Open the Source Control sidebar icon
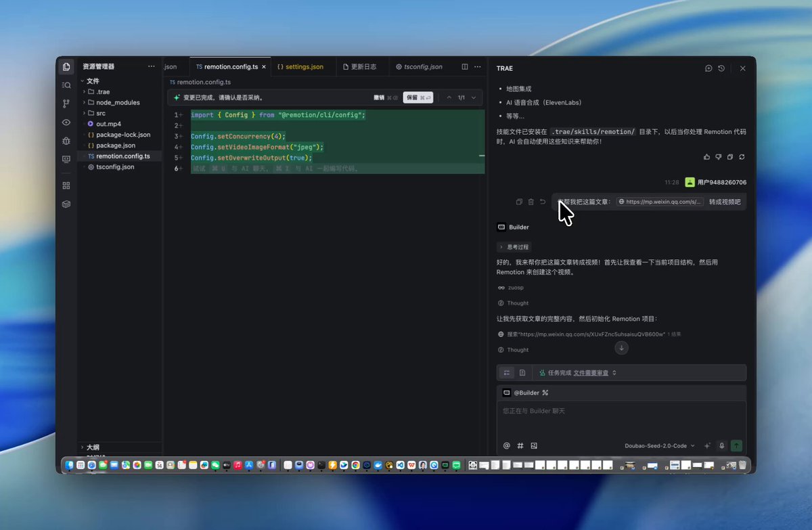Viewport: 812px width, 530px height. (x=66, y=104)
